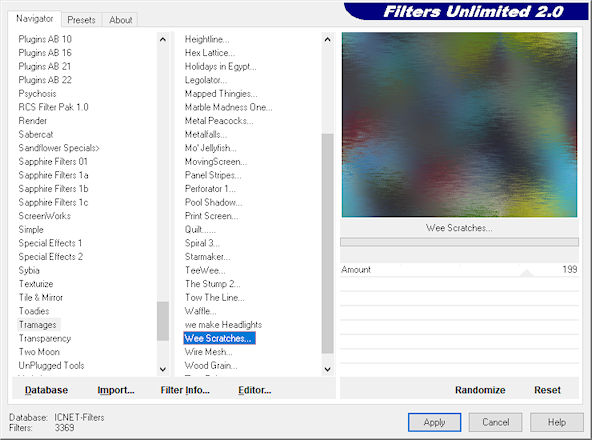Screen dimensions: 592x440
Task: Select RCS Filter Pak 1.0
Action: [53, 107]
